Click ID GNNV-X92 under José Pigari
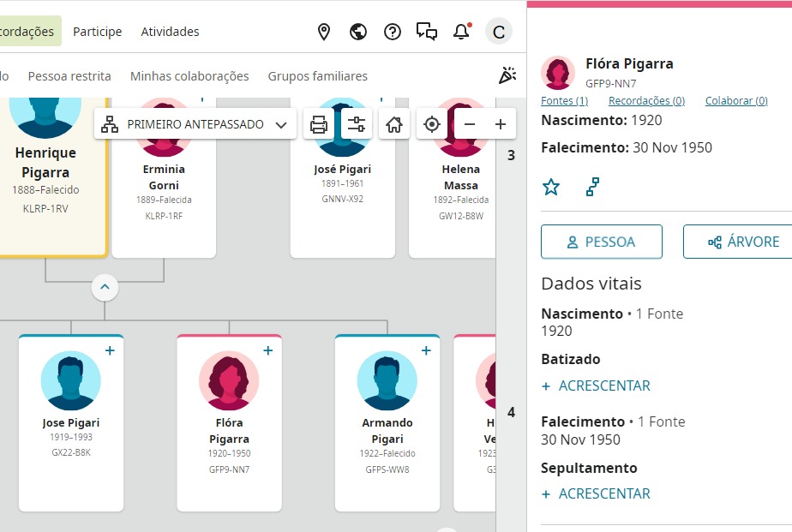The width and height of the screenshot is (792, 532). pyautogui.click(x=343, y=199)
